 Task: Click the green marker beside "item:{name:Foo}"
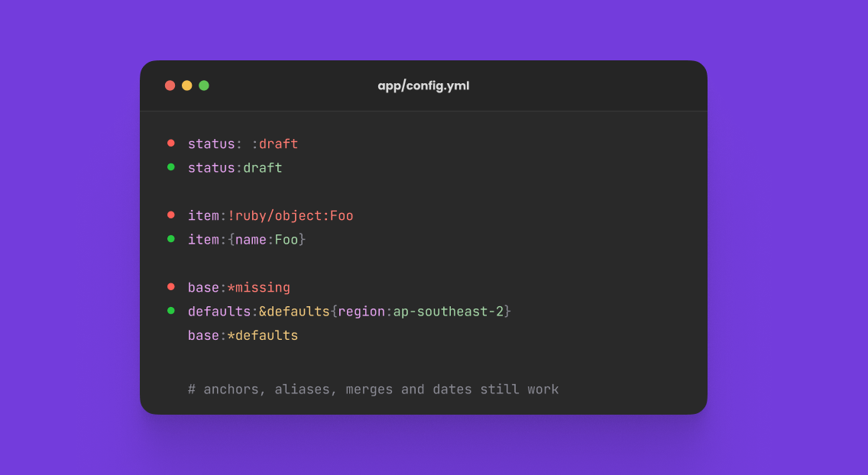click(171, 239)
